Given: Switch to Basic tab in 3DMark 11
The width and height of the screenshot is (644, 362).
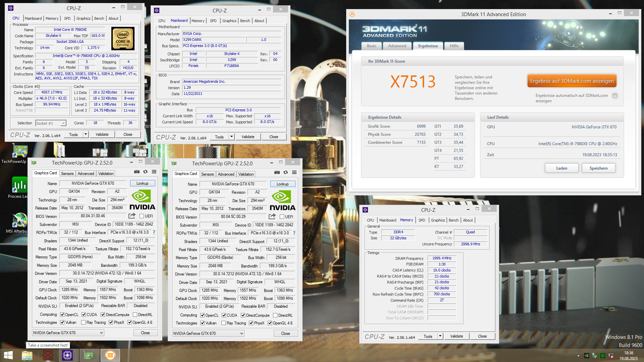Looking at the screenshot, I should coord(371,46).
